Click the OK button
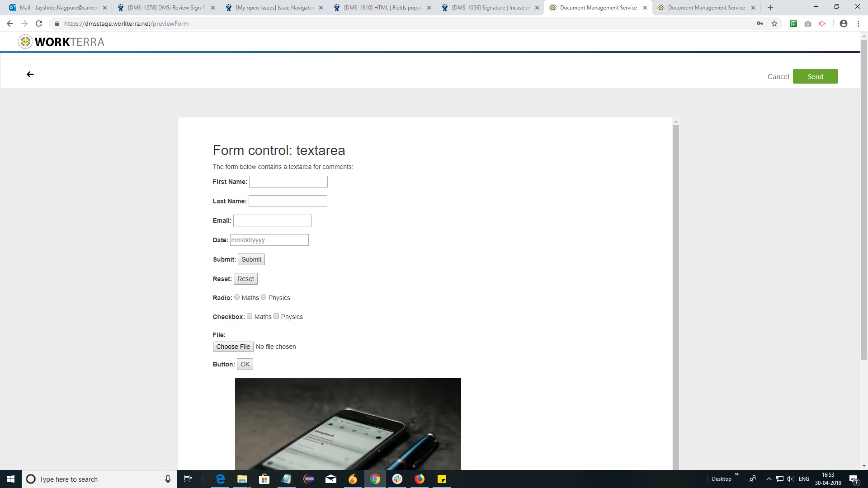 click(x=245, y=364)
